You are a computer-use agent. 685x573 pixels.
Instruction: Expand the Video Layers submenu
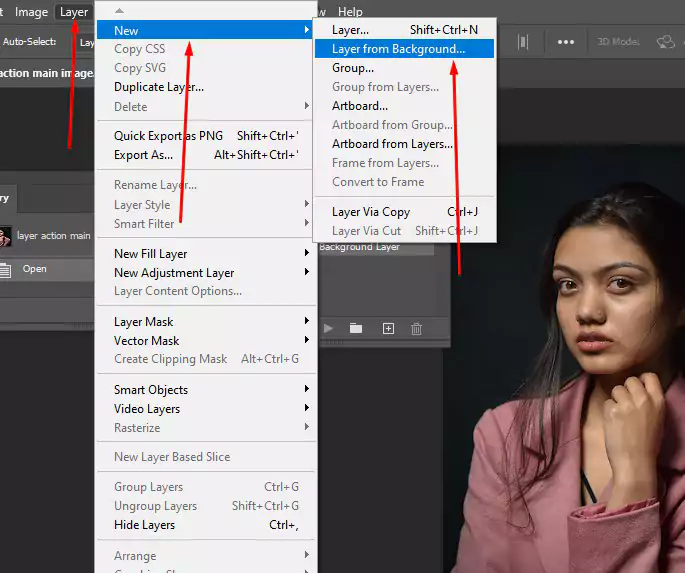click(204, 409)
